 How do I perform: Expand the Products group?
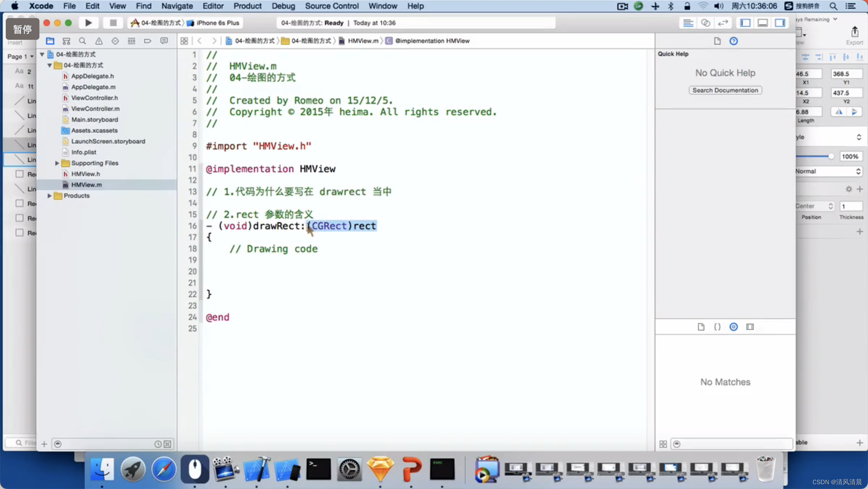tap(50, 196)
